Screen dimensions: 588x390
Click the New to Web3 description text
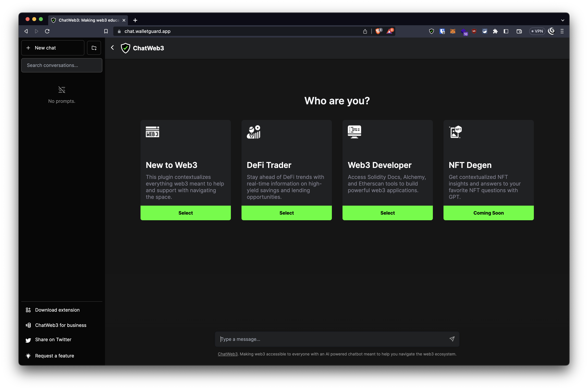[x=185, y=187]
